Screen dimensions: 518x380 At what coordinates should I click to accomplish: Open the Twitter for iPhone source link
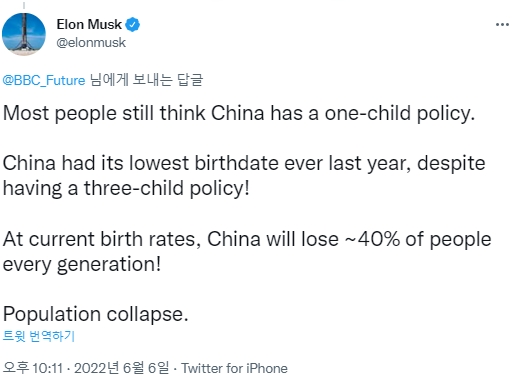point(234,368)
